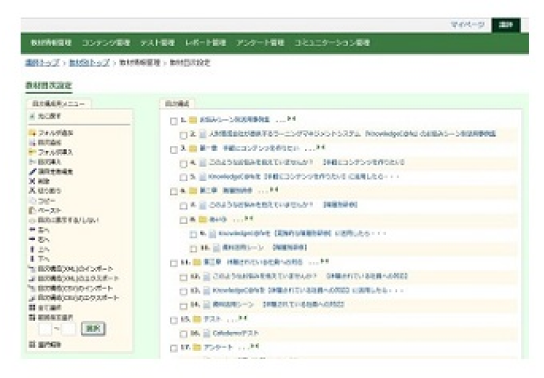Click the CSV import icon
Screen dimensions: 544x378
(x=32, y=288)
